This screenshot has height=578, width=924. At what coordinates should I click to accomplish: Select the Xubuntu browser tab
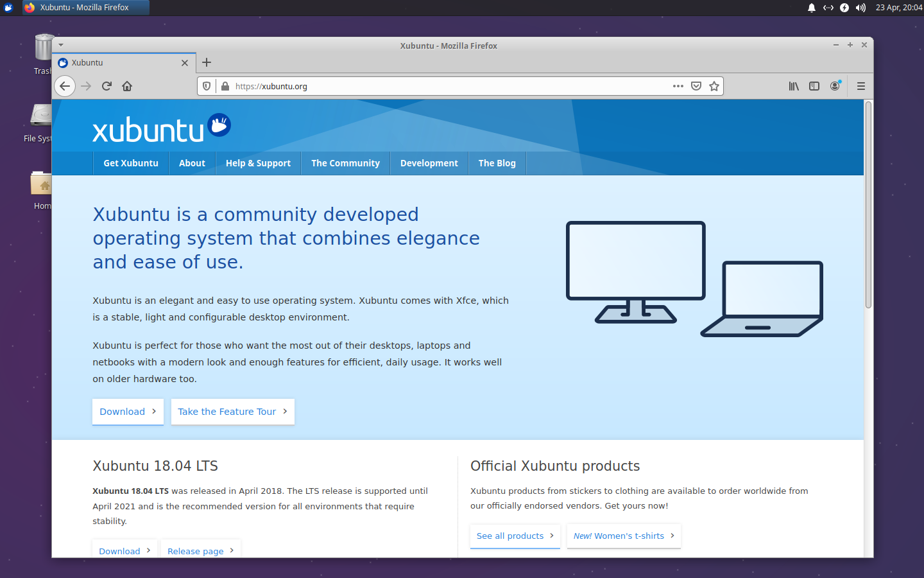click(x=124, y=63)
